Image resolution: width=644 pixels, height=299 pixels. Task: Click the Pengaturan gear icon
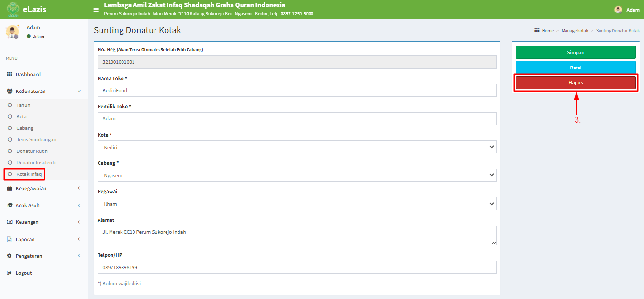pyautogui.click(x=9, y=256)
